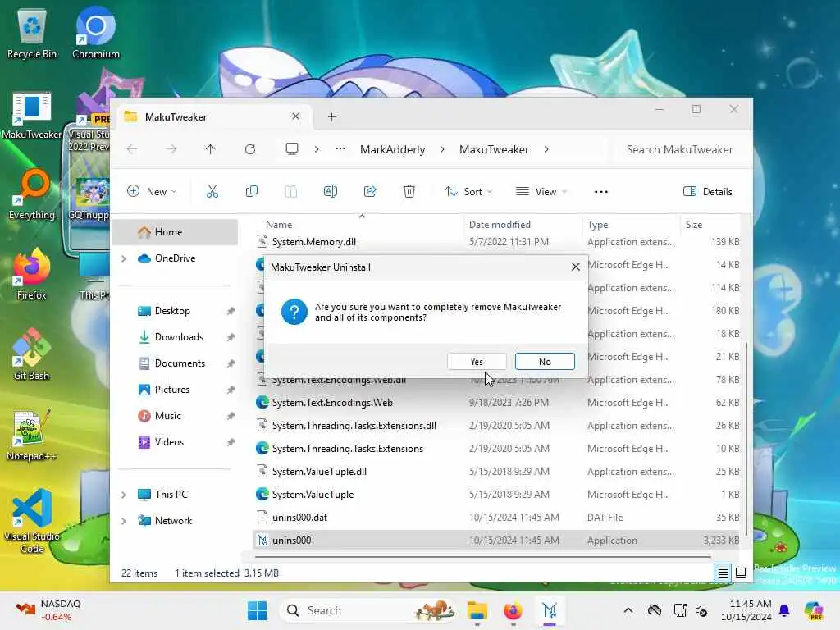Sort by Type column header
This screenshot has width=840, height=630.
click(631, 225)
